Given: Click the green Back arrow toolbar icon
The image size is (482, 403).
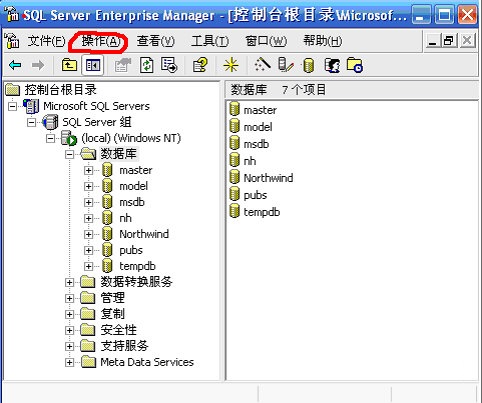Looking at the screenshot, I should [15, 65].
